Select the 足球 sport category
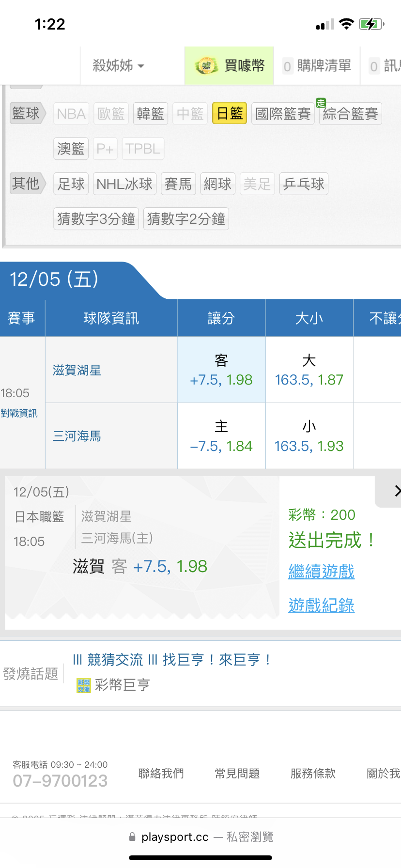 tap(71, 184)
